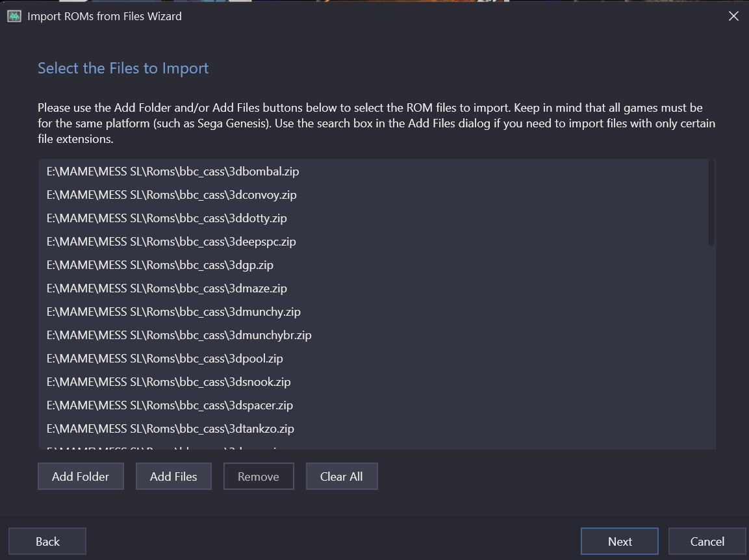This screenshot has width=749, height=560.
Task: Highlight the 3deepspc.zip file row
Action: (171, 242)
